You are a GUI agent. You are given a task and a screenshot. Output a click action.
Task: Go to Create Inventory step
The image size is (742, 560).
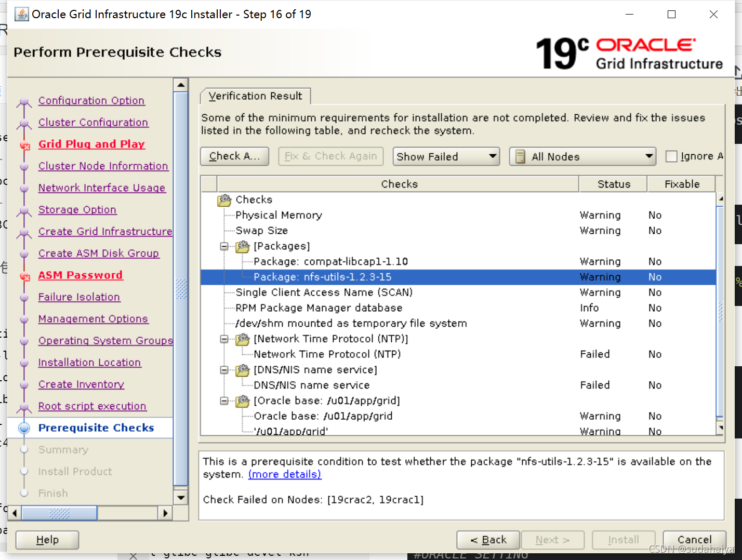point(81,384)
